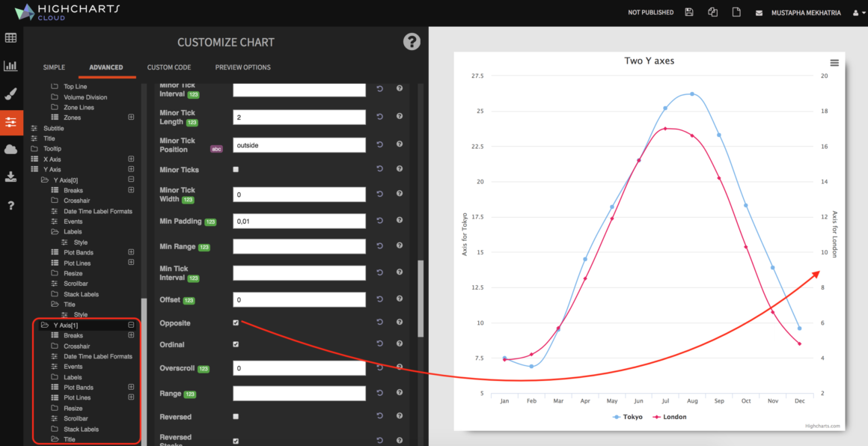Click the save floppy disk icon

coord(689,13)
